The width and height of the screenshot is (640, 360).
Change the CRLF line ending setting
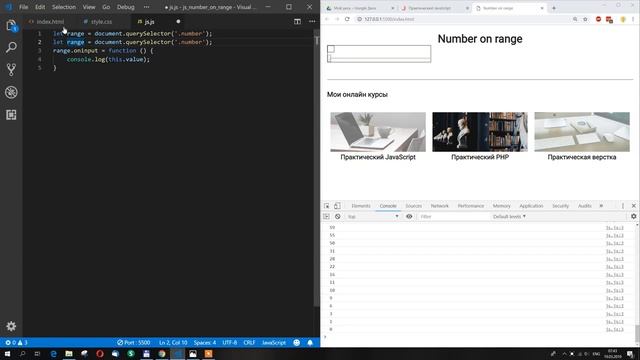[249, 342]
